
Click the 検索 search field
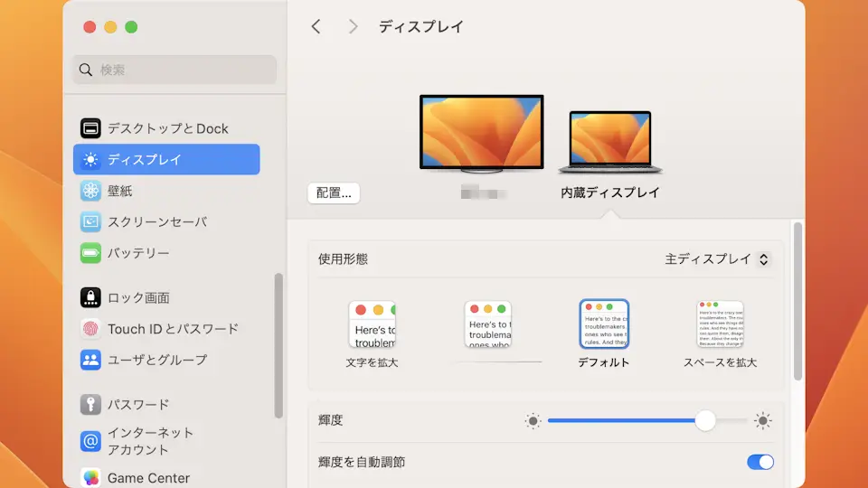tap(175, 70)
